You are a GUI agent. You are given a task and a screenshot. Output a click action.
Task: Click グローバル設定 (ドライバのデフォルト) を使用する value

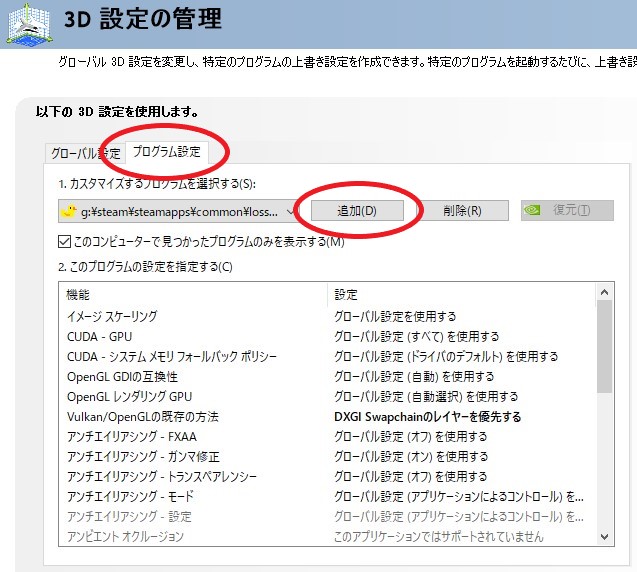click(446, 356)
